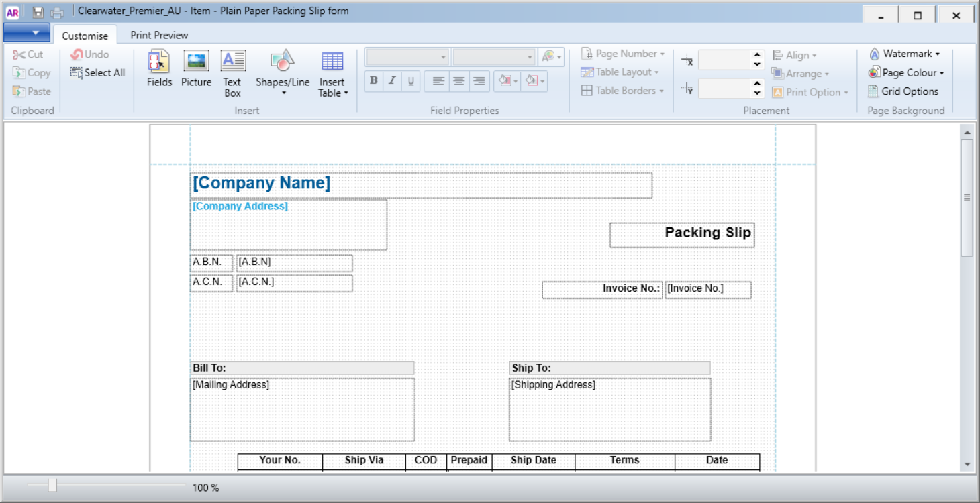Toggle italic formatting
The height and width of the screenshot is (503, 980).
click(392, 80)
